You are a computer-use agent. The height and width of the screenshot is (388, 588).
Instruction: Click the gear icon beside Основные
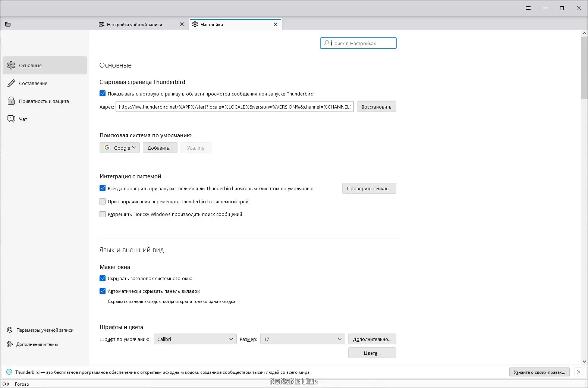click(x=11, y=65)
